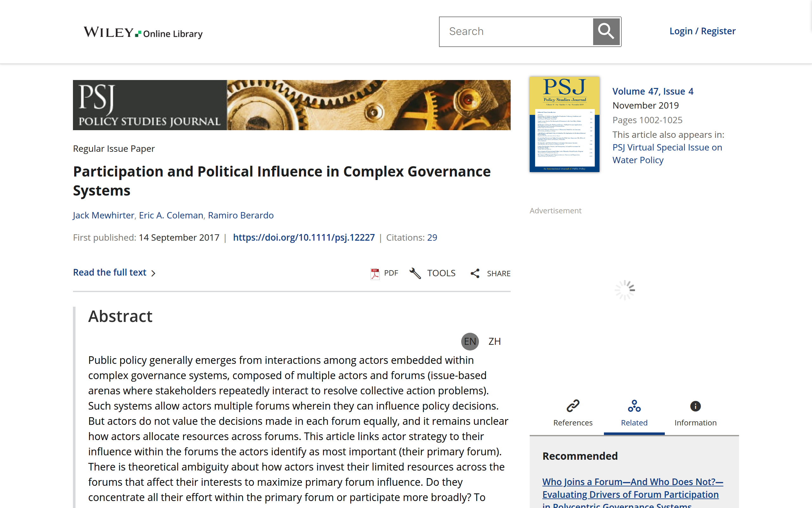Click the 'Pages 1002-1025' text
Viewport: 812px width, 508px height.
point(647,120)
